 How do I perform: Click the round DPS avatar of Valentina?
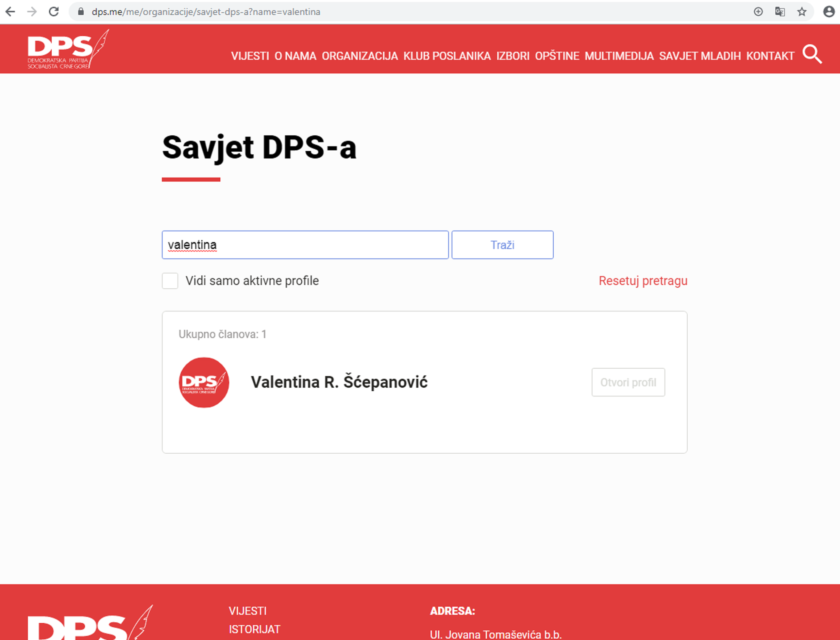[x=204, y=382]
